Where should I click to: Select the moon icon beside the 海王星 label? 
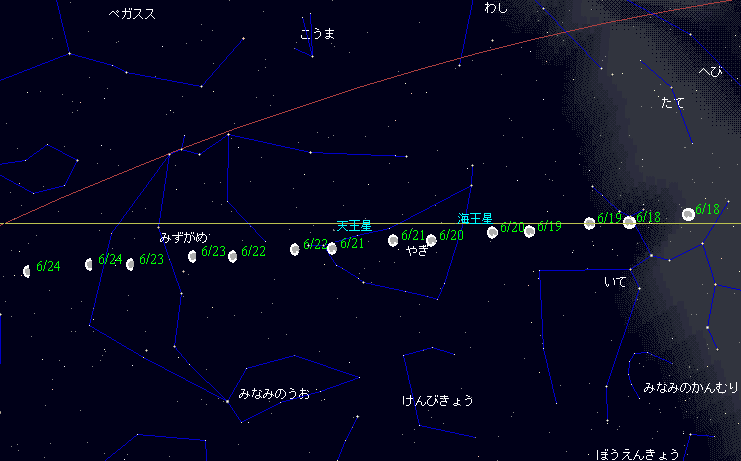492,232
